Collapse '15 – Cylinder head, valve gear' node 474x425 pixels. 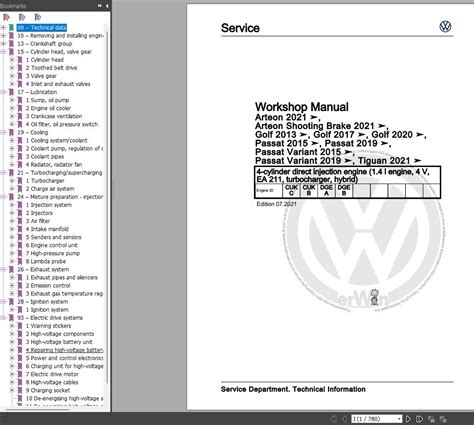point(3,52)
